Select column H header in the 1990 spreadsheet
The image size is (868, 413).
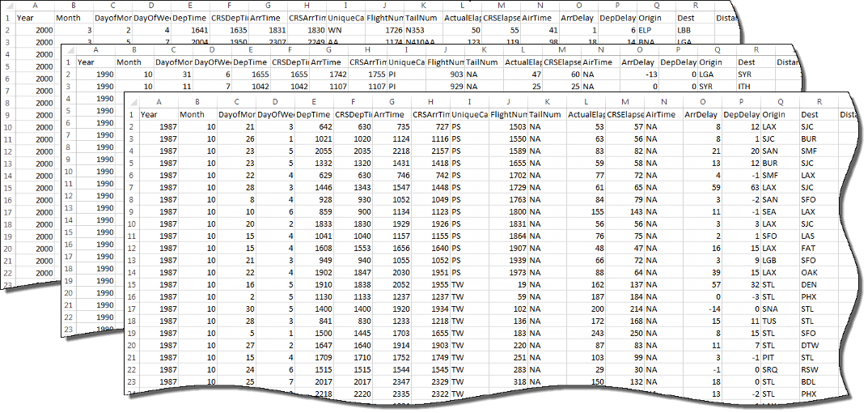(367, 50)
